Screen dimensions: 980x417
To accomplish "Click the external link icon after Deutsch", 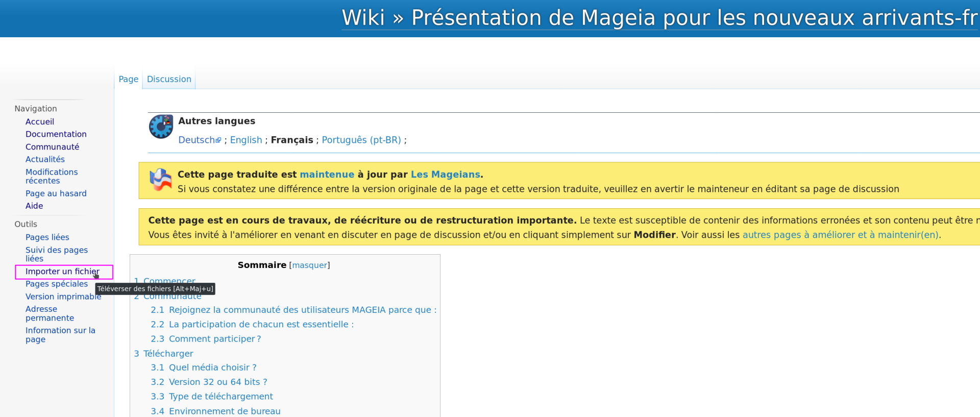I will 218,140.
